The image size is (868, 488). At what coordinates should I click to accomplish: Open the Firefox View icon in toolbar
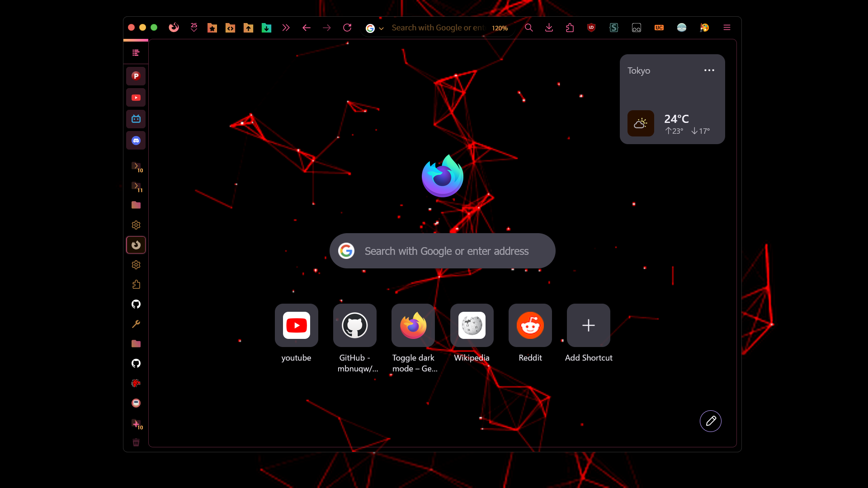tap(174, 28)
